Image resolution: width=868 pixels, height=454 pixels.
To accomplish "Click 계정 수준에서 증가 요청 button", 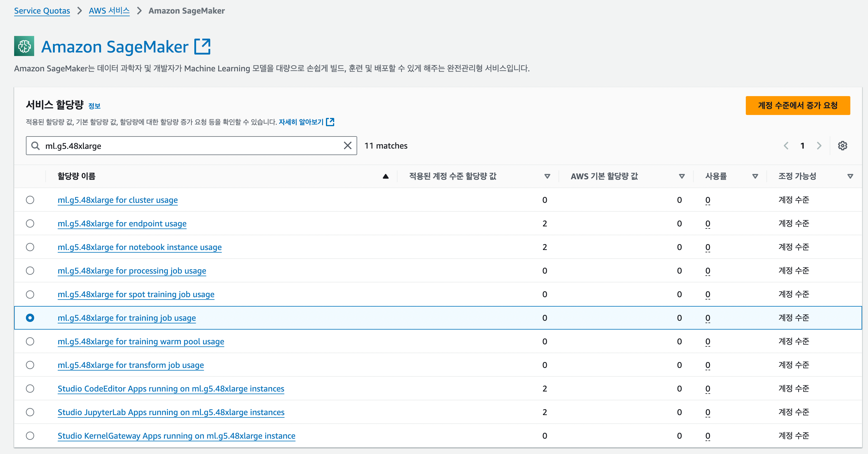I will (x=798, y=106).
